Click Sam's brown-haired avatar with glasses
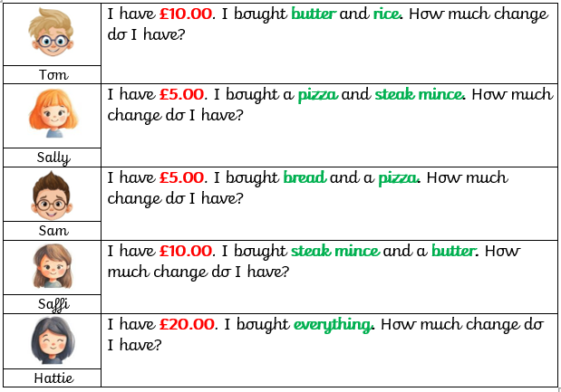The height and width of the screenshot is (392, 561). pos(53,195)
